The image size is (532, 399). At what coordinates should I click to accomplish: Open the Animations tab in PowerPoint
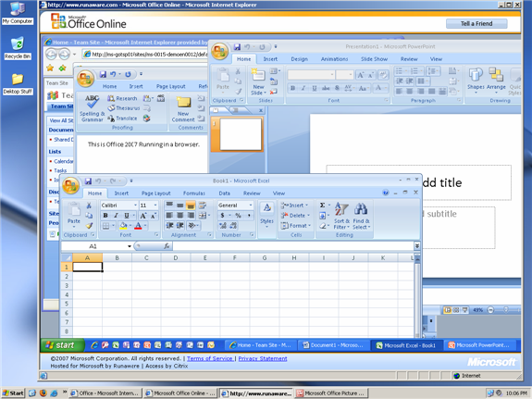point(335,59)
